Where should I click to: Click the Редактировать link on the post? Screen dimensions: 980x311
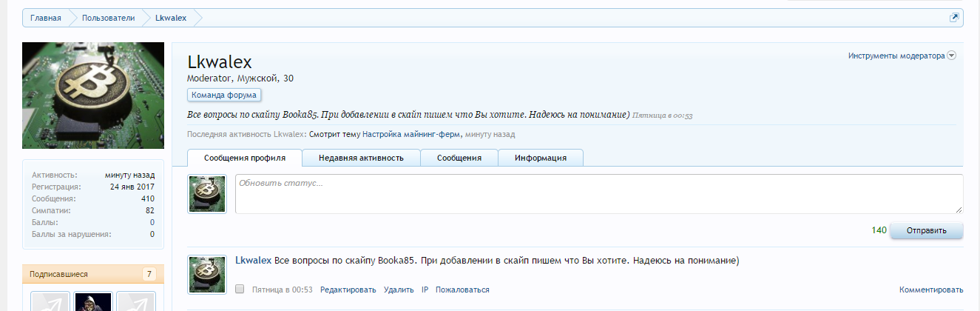pos(348,290)
